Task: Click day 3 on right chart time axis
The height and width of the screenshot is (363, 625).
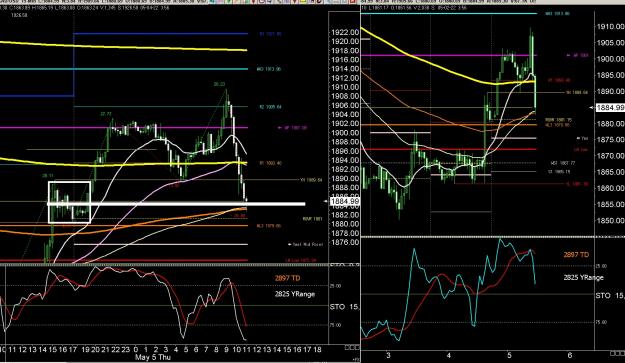Action: click(x=388, y=355)
